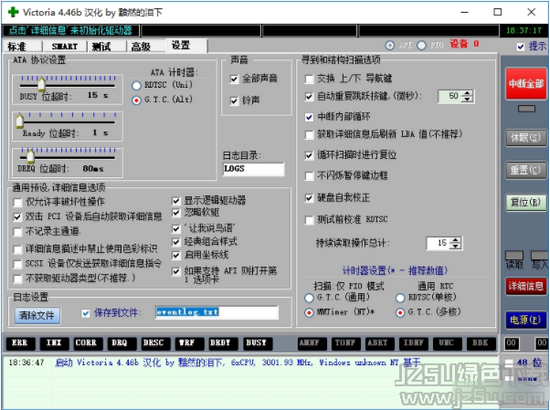Select RDTSC (Uni) ATA timer option
This screenshot has width=550, height=410.
pos(136,85)
